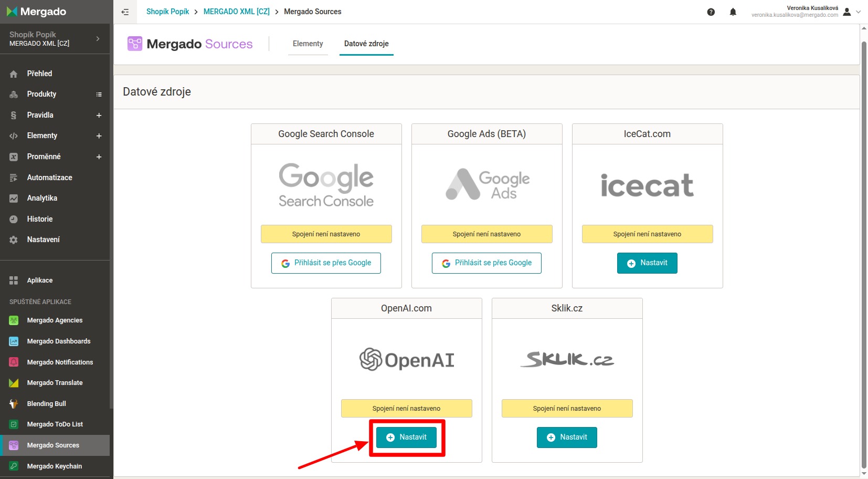Expand the Shopík Popík project switcher chevron

98,38
